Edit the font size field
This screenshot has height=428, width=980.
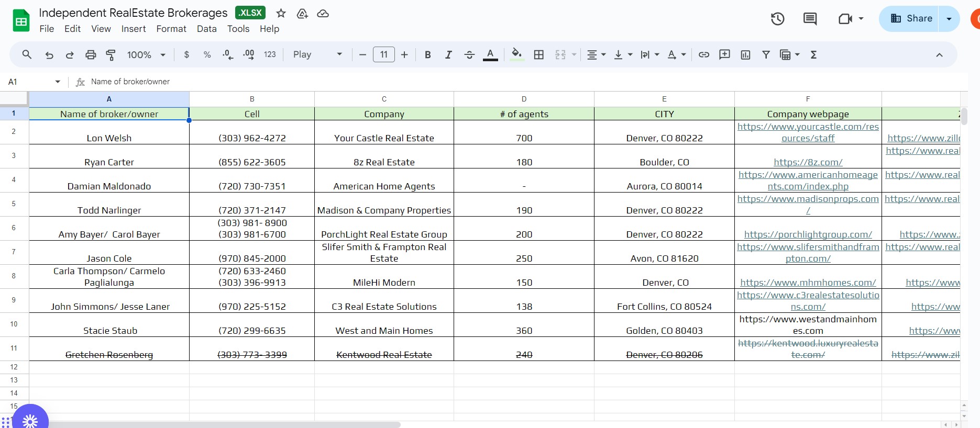point(384,54)
